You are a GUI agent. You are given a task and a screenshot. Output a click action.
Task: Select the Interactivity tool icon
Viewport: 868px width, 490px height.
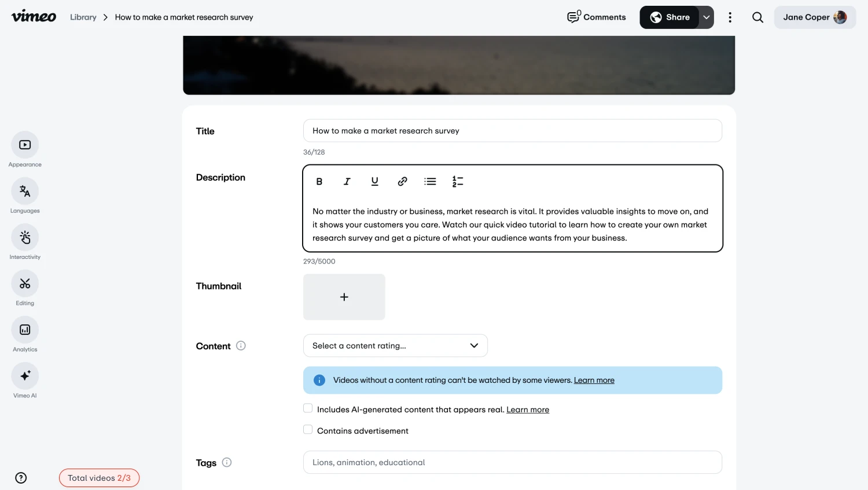pyautogui.click(x=25, y=237)
